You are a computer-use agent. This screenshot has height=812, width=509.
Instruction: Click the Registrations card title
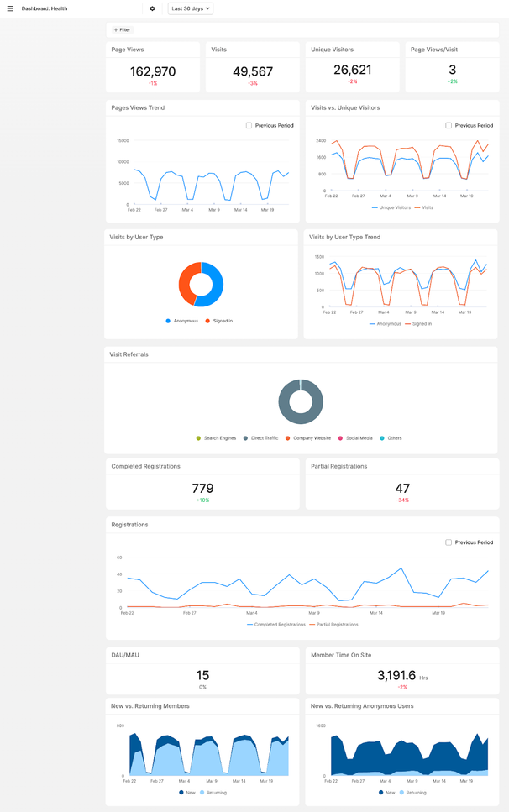point(129,525)
